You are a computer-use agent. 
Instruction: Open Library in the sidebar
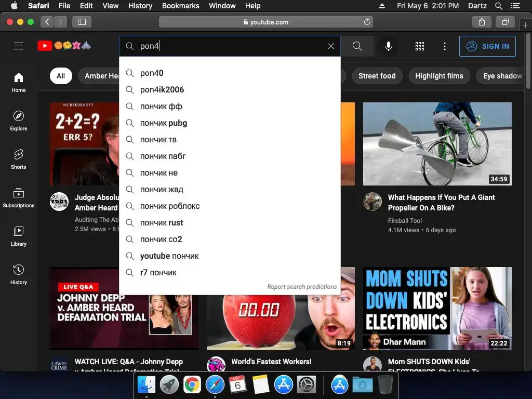click(x=19, y=236)
